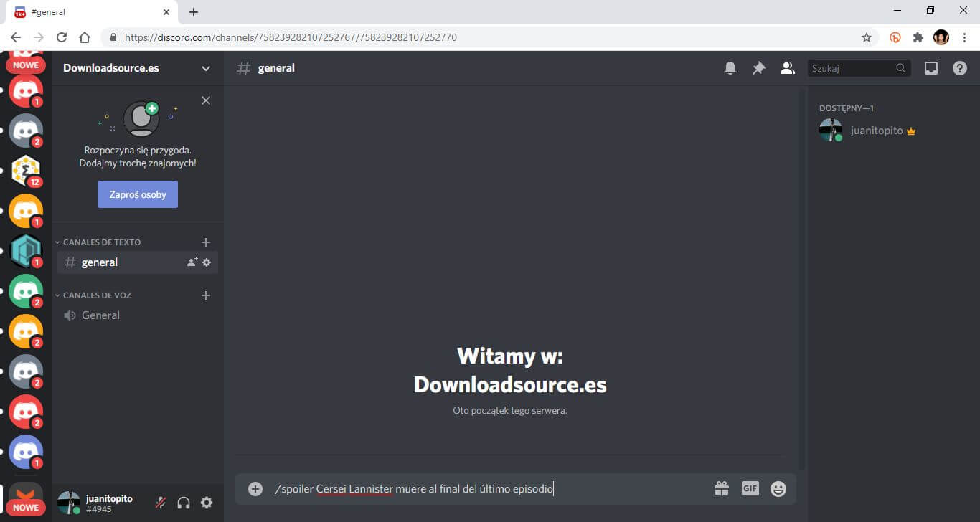Create invite for general channel
Viewport: 980px width, 522px height.
192,262
